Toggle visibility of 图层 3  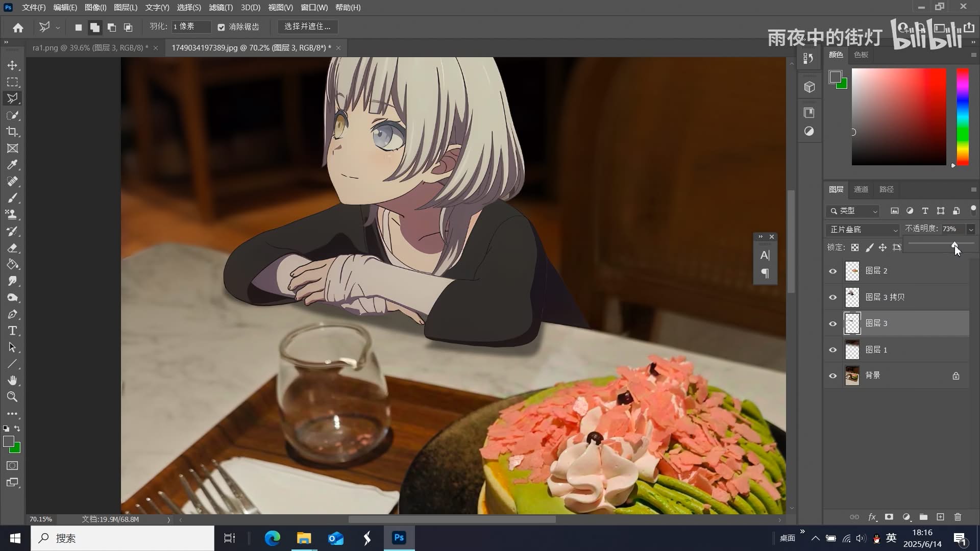point(833,323)
